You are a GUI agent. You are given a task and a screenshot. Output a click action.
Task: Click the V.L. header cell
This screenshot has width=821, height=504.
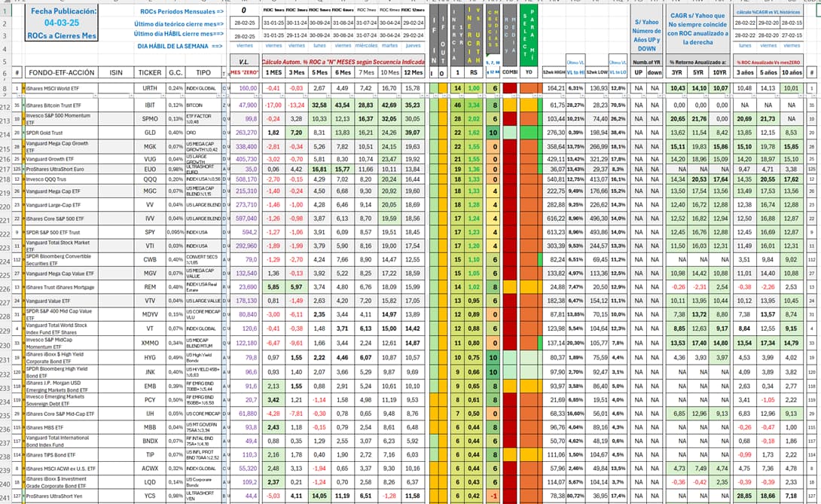[244, 62]
